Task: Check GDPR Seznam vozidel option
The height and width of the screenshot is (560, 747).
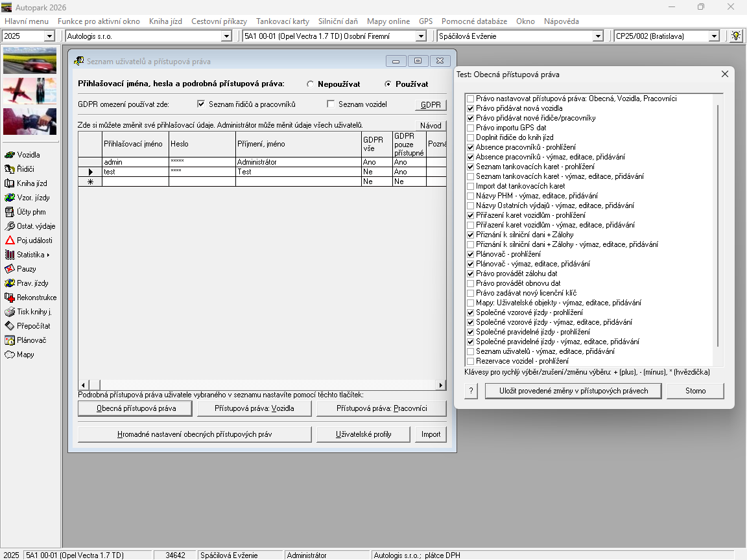Action: (x=331, y=104)
